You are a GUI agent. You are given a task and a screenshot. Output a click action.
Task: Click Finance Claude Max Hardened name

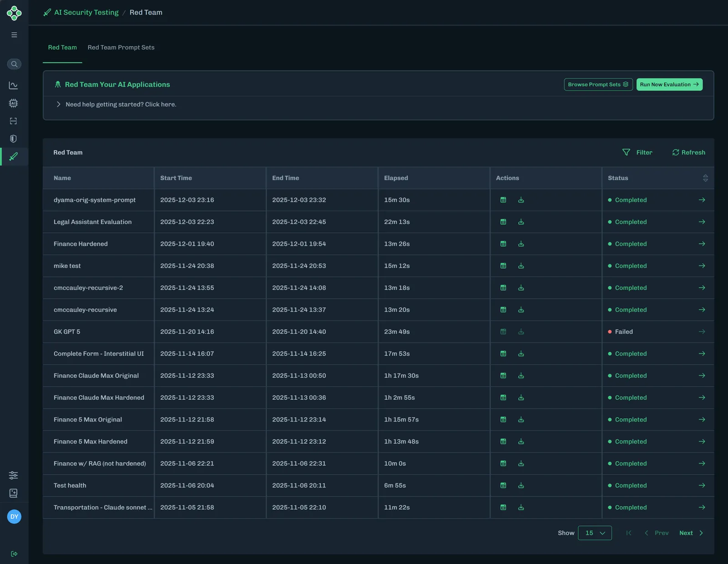tap(99, 398)
